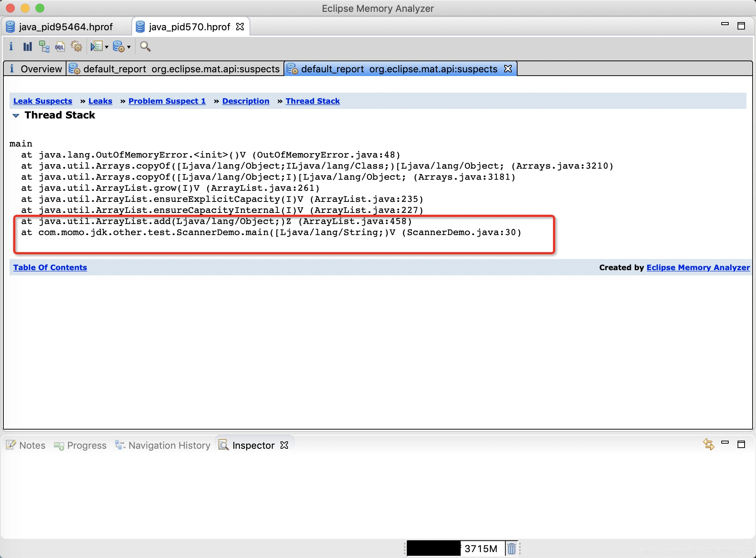This screenshot has width=756, height=558.
Task: Click the Thread Stack breadcrumb link
Action: pos(313,101)
